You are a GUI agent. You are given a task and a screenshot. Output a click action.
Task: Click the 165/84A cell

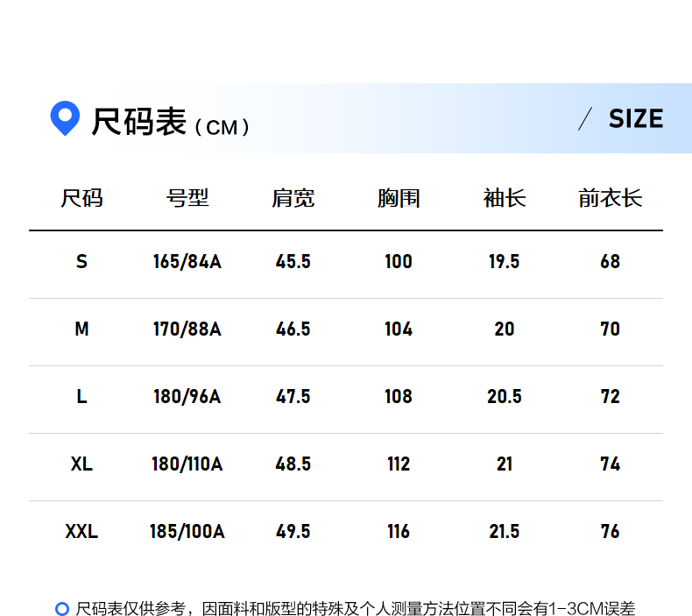(x=187, y=261)
